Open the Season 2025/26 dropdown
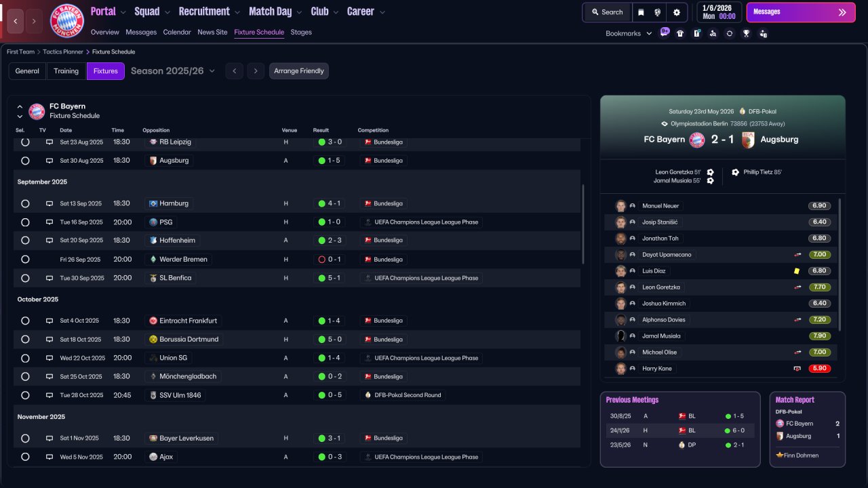This screenshot has width=868, height=488. point(173,71)
